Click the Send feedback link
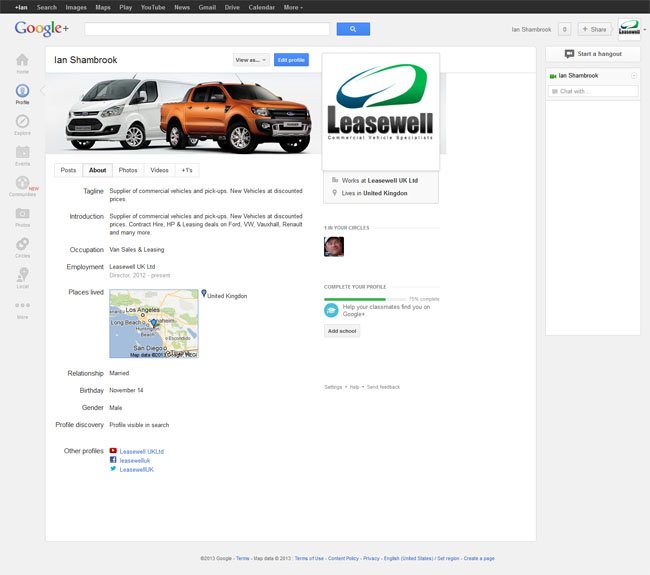 point(383,387)
